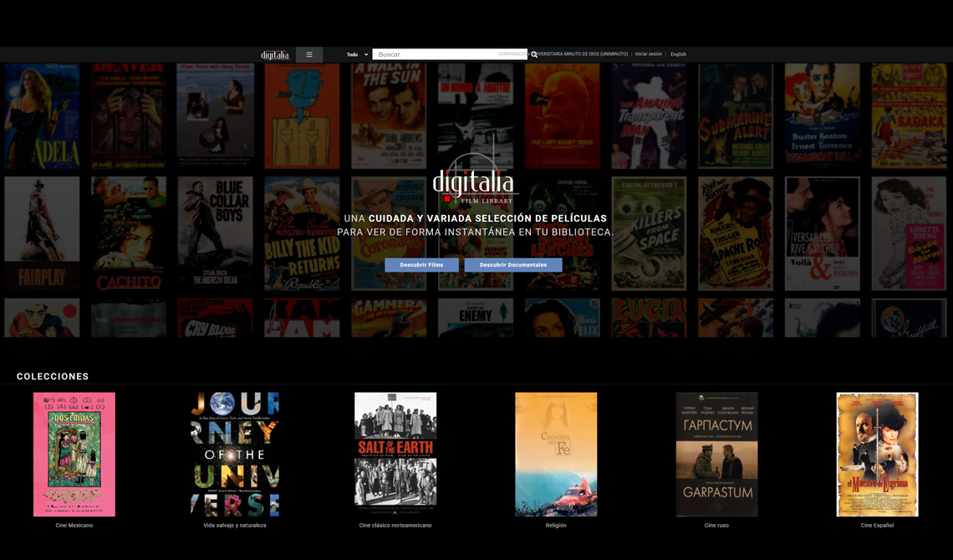953x560 pixels.
Task: Select the Vida salvaje y naturaleza label
Action: click(235, 526)
